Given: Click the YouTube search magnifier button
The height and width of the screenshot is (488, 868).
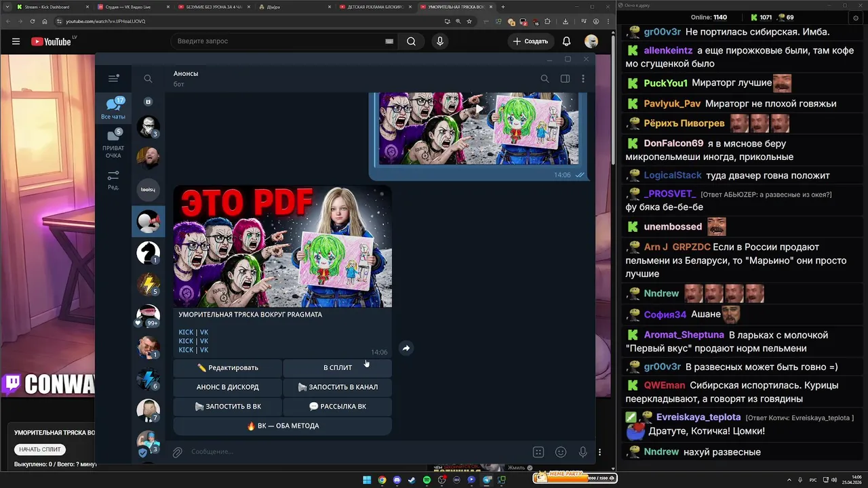Looking at the screenshot, I should tap(411, 41).
